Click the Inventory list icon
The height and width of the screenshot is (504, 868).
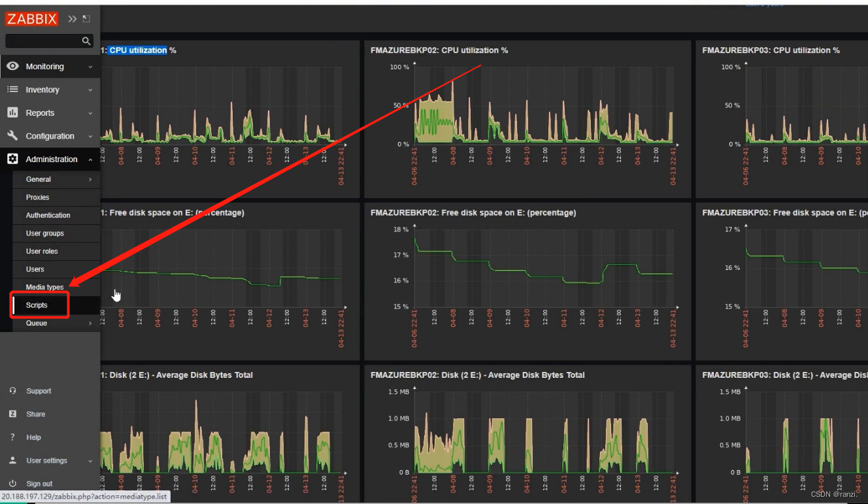point(12,89)
